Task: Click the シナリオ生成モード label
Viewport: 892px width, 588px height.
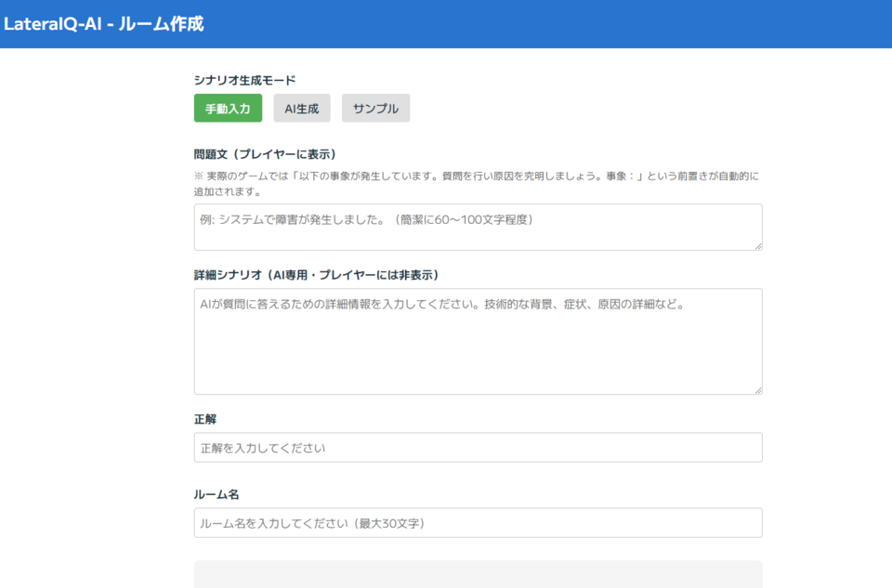Action: (245, 80)
